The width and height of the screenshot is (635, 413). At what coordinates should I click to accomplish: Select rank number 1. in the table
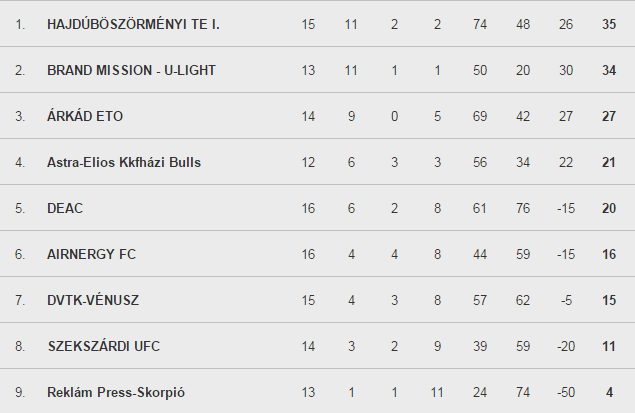[x=20, y=25]
